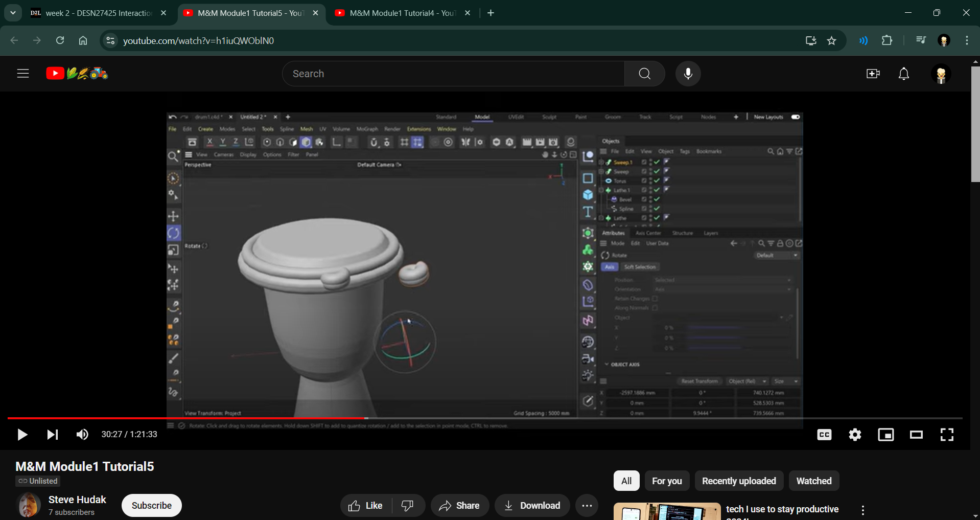Open the Mesh menu in Cinema 4D
The width and height of the screenshot is (980, 520).
click(306, 129)
